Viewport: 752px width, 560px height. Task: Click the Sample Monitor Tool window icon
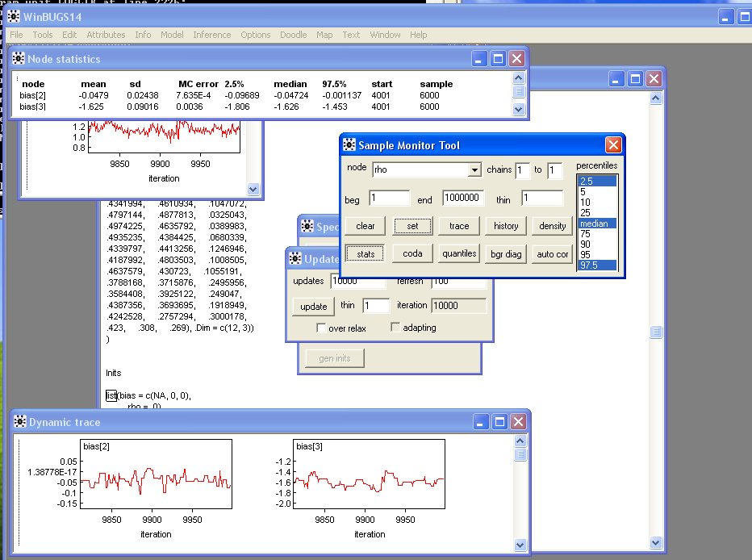click(x=349, y=145)
